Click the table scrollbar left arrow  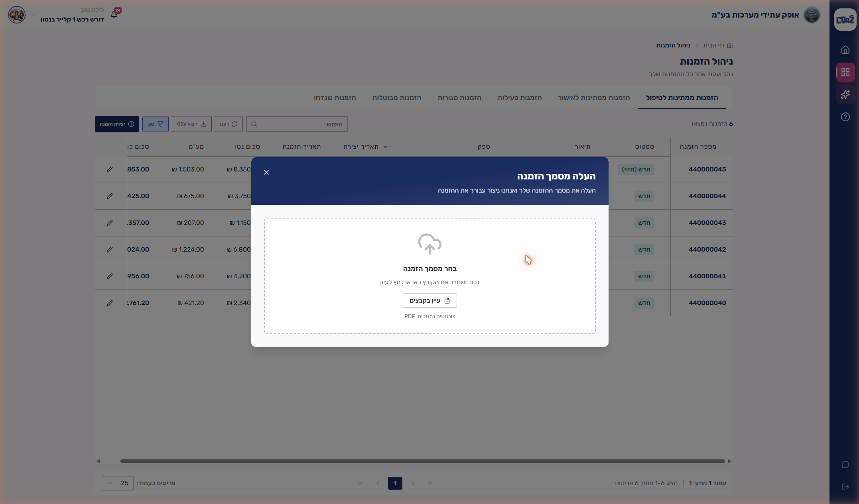point(99,461)
